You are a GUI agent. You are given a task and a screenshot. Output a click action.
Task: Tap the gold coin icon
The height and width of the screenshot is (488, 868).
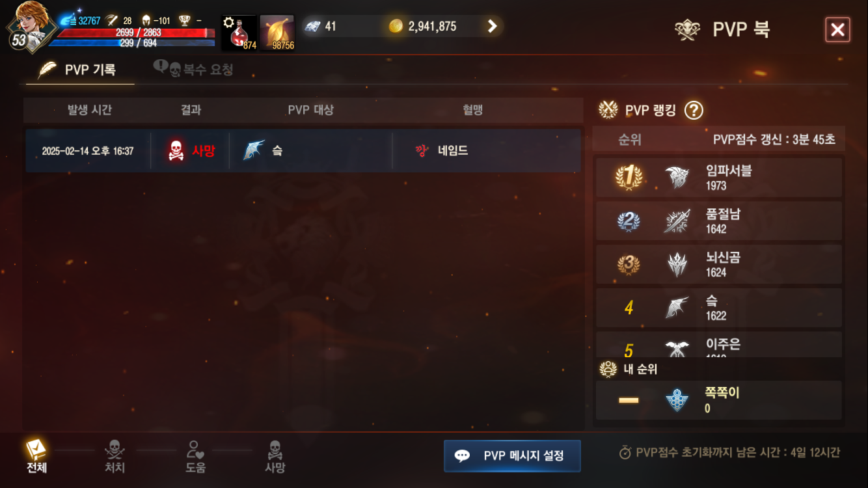tap(396, 26)
